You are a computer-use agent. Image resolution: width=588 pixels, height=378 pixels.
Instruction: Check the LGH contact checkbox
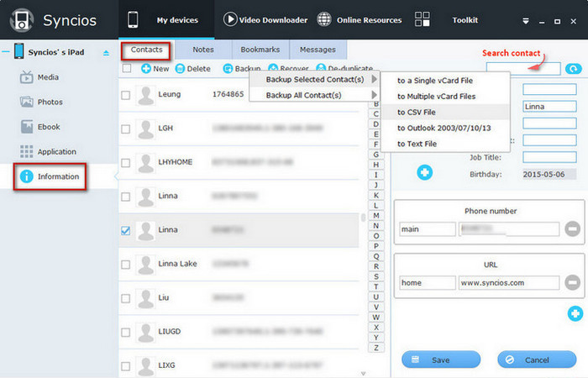(x=126, y=129)
